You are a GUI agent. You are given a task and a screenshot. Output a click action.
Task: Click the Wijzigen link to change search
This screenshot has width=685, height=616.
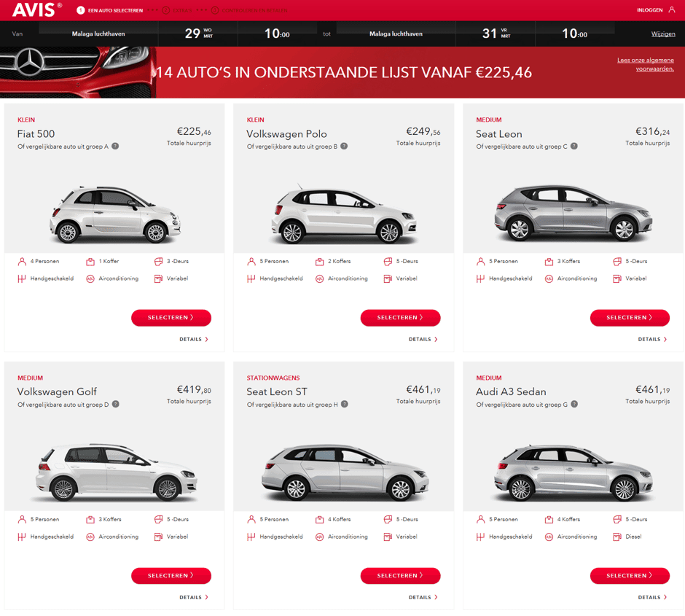point(662,34)
